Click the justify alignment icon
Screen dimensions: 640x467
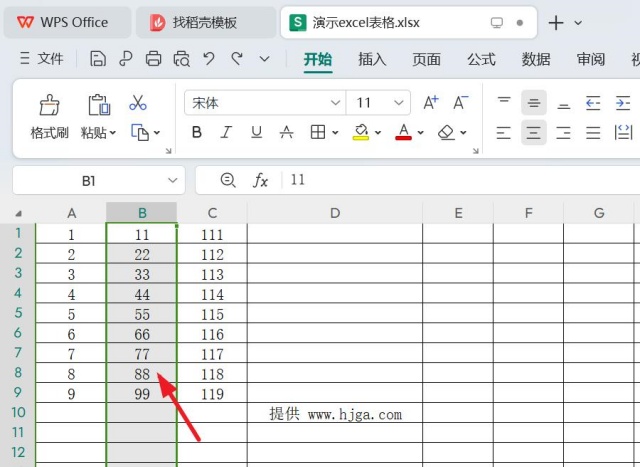(x=593, y=133)
